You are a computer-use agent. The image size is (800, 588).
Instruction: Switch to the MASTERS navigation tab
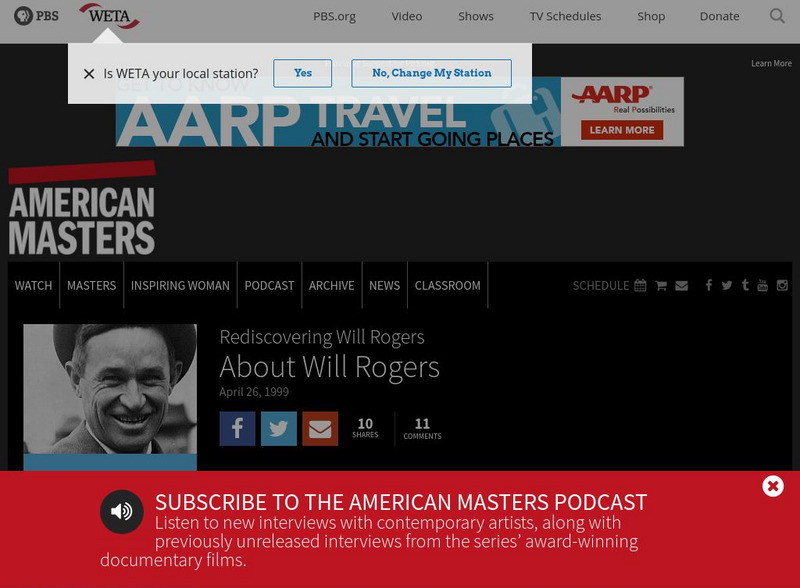(91, 285)
